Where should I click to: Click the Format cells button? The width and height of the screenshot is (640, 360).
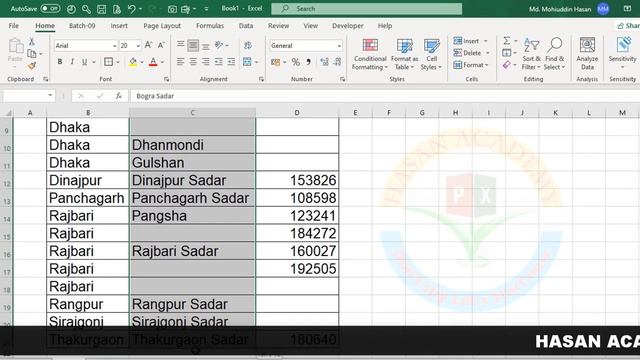471,64
